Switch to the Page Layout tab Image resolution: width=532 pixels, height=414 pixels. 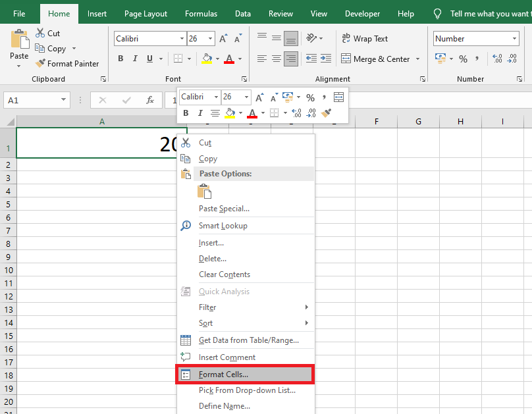coord(146,13)
